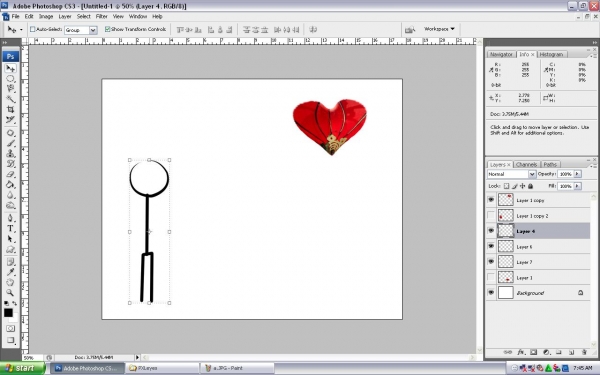Select the Lasso tool

pyautogui.click(x=10, y=89)
